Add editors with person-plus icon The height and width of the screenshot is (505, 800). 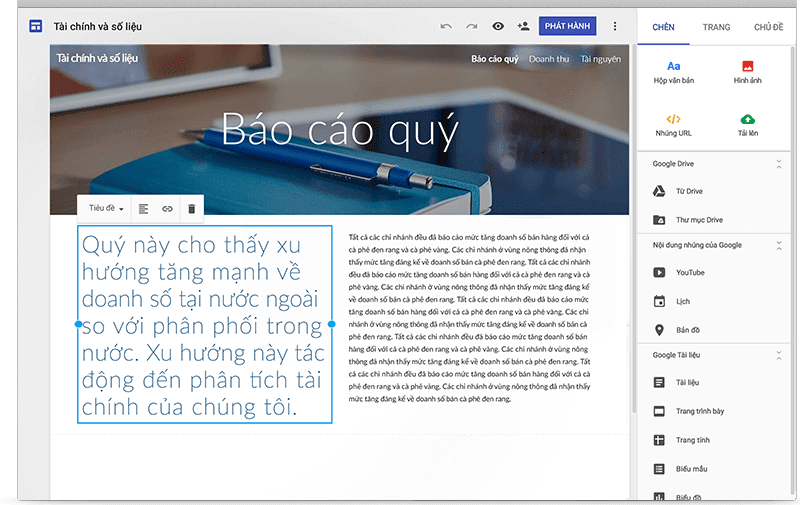(523, 26)
